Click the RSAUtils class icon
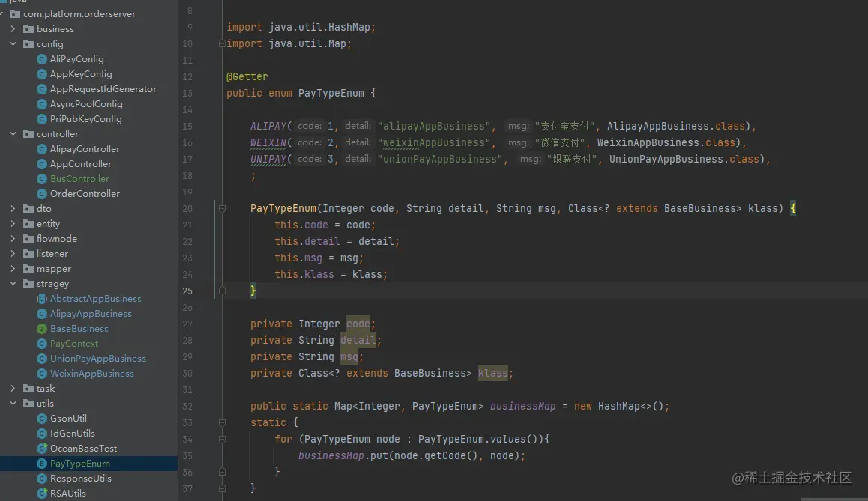 point(41,494)
